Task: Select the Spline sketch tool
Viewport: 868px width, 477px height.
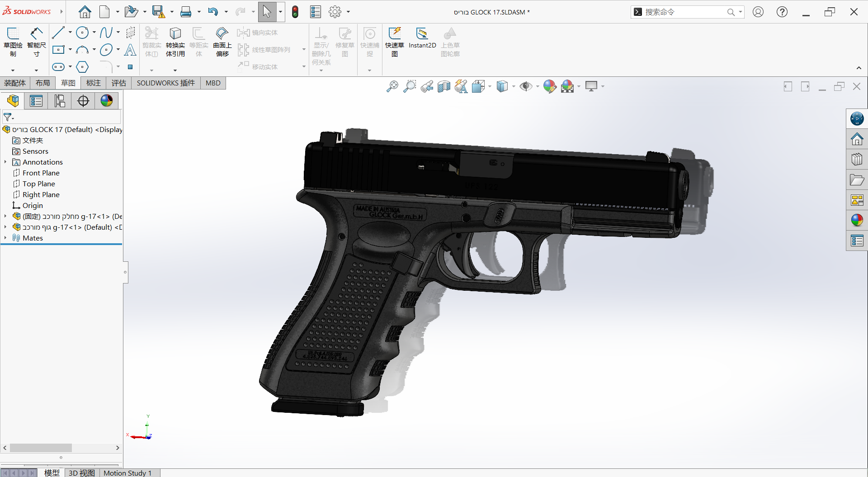Action: pos(106,33)
